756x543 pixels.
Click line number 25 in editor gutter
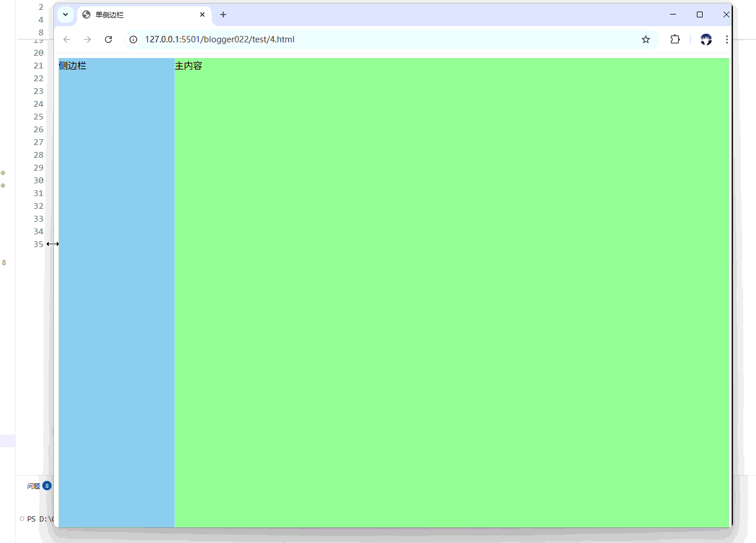[x=38, y=117]
